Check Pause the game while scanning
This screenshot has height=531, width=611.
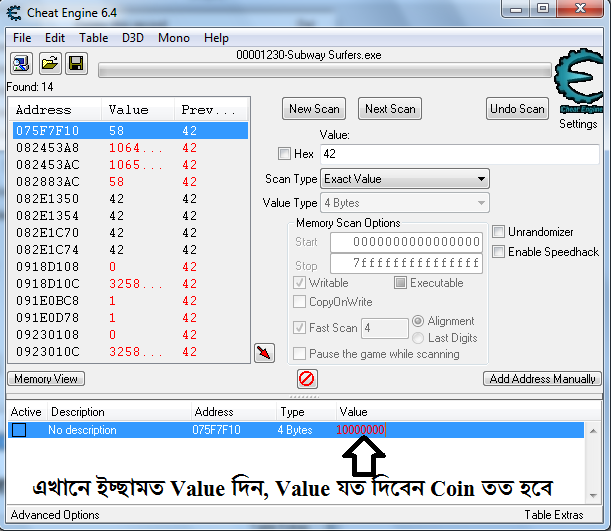[299, 354]
